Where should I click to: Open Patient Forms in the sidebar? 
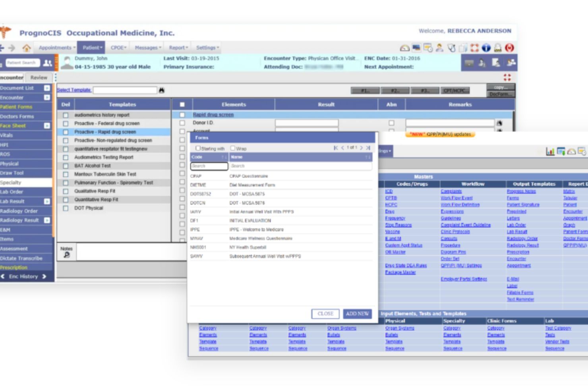click(x=25, y=107)
